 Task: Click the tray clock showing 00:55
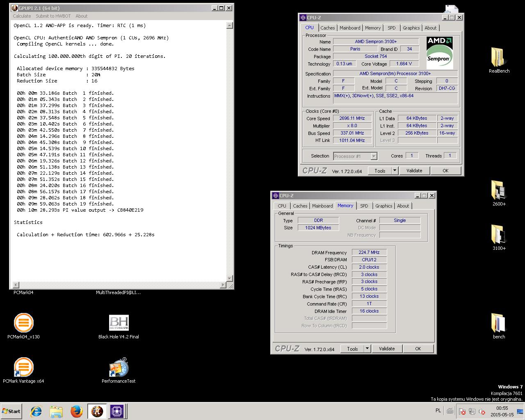502,411
